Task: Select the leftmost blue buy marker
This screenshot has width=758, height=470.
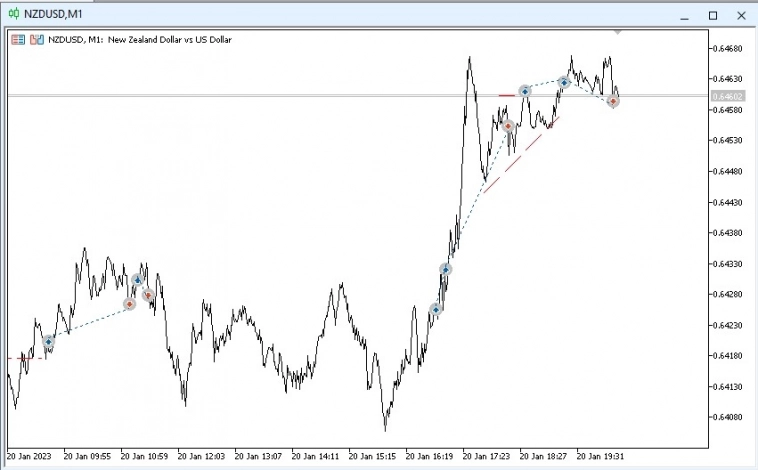Action: tap(48, 341)
